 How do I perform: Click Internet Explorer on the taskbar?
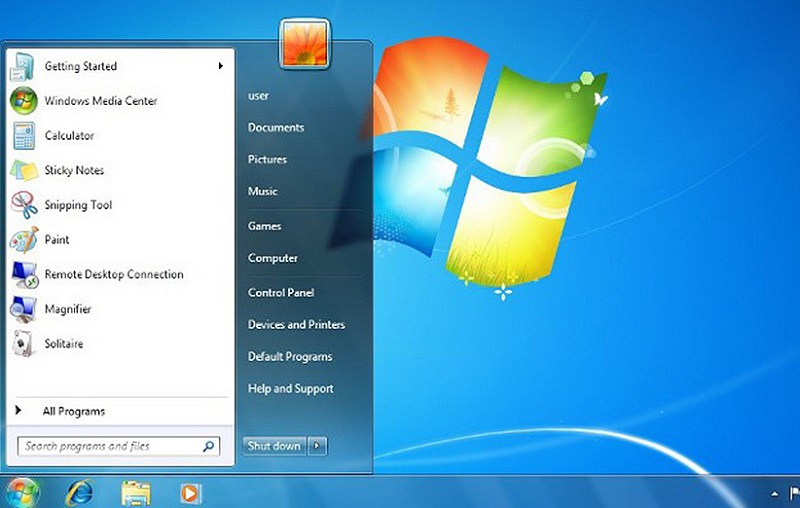point(79,492)
